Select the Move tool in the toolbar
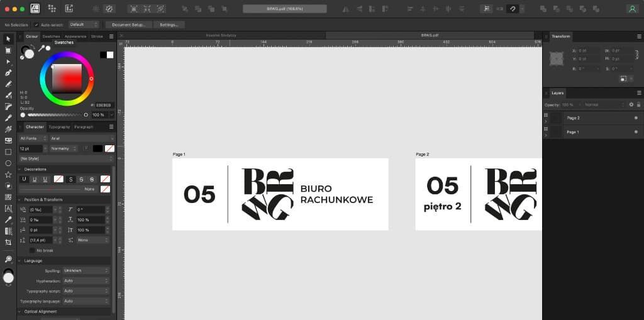This screenshot has width=644, height=320. [x=8, y=39]
